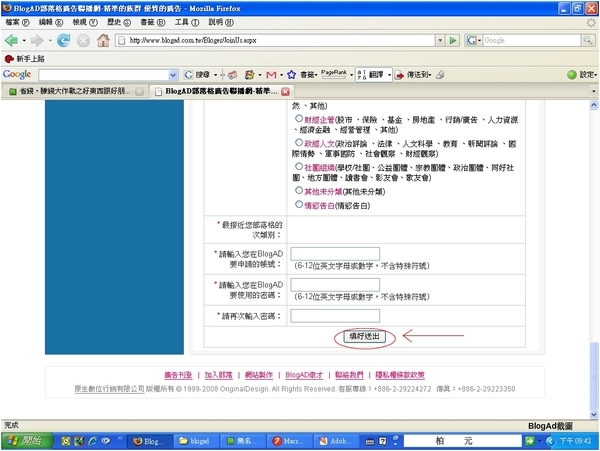Open the Firefox Blog... taskbar button
The width and height of the screenshot is (600, 451).
click(148, 441)
